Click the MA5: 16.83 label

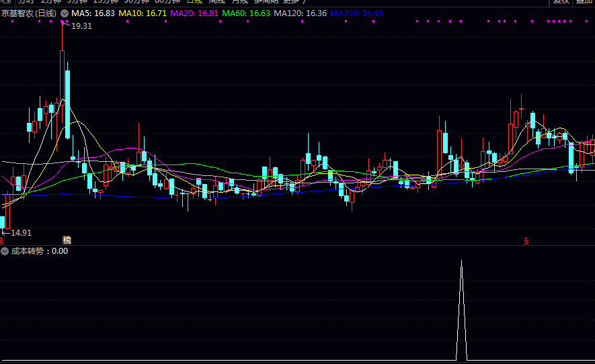click(93, 13)
